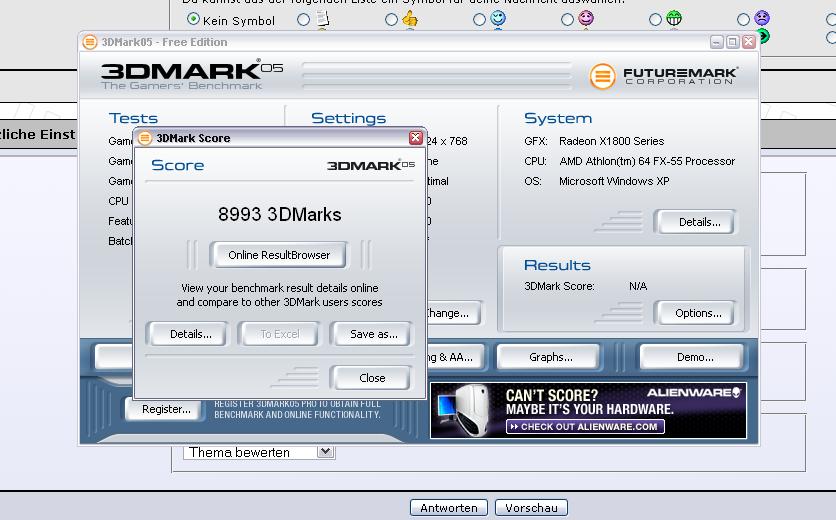Click the 'CPU' row under Tests
Viewport: 836px width, 520px height.
[x=118, y=201]
